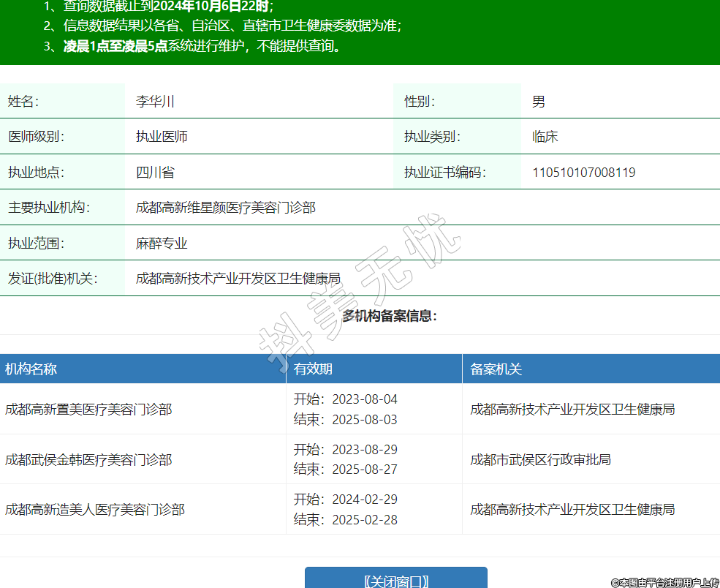Select the 成都高新造美人医疗美容门诊部 row name
This screenshot has width=720, height=588.
(95, 510)
